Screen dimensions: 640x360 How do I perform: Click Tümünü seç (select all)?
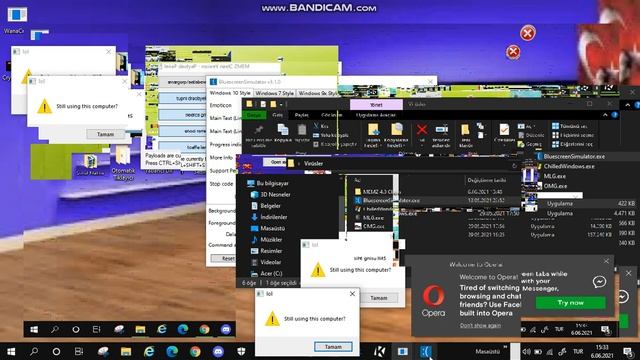569,126
